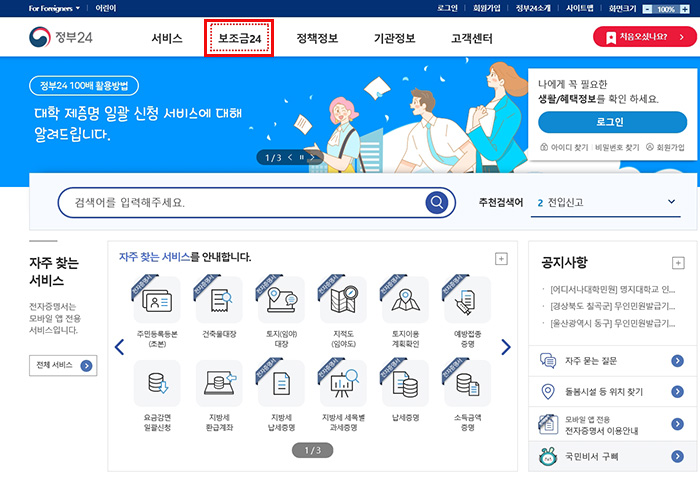Open 사이트맵 link
This screenshot has height=480, width=700.
pos(579,8)
